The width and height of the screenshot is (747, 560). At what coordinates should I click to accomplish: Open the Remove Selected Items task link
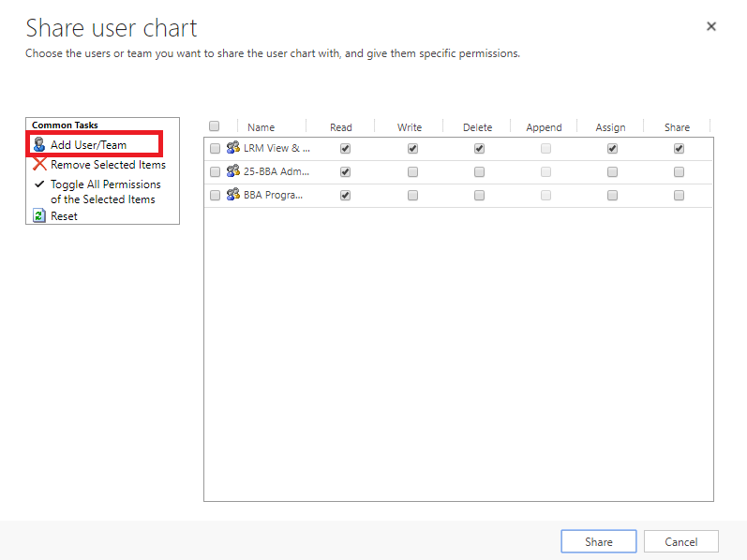coord(108,165)
